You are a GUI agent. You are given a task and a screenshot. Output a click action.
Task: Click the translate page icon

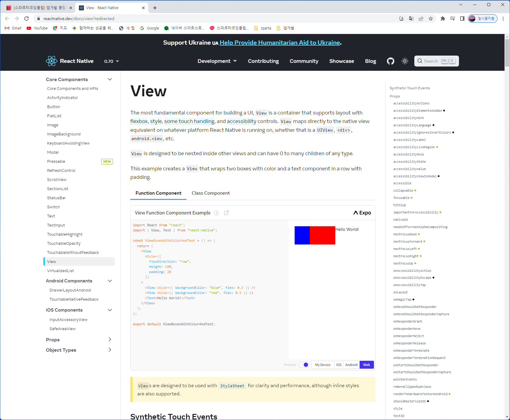click(411, 19)
